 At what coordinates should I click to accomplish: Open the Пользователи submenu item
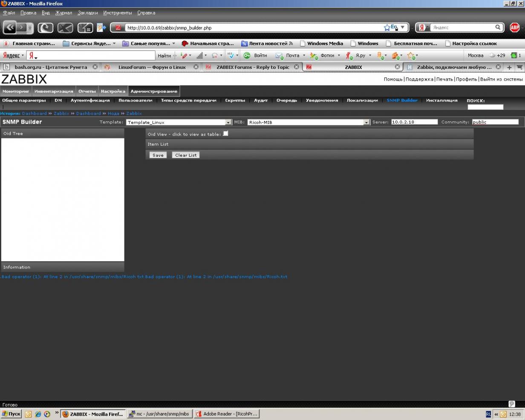tap(135, 101)
